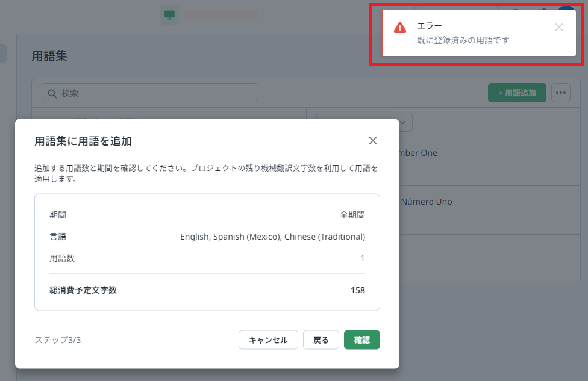Click the 総消費予定文字数 value 158
Viewport: 588px width, 381px height.
tap(357, 290)
